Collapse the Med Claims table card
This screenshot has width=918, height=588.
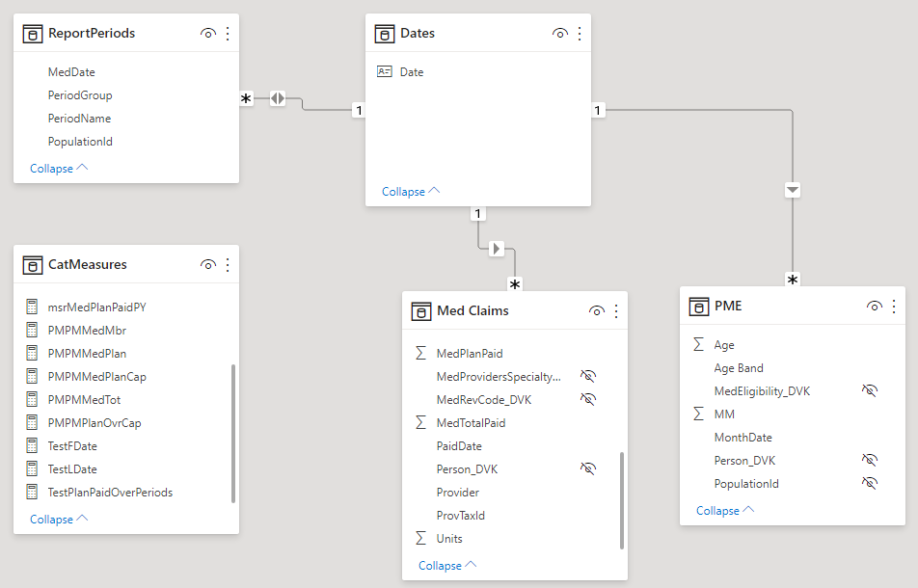coord(447,566)
